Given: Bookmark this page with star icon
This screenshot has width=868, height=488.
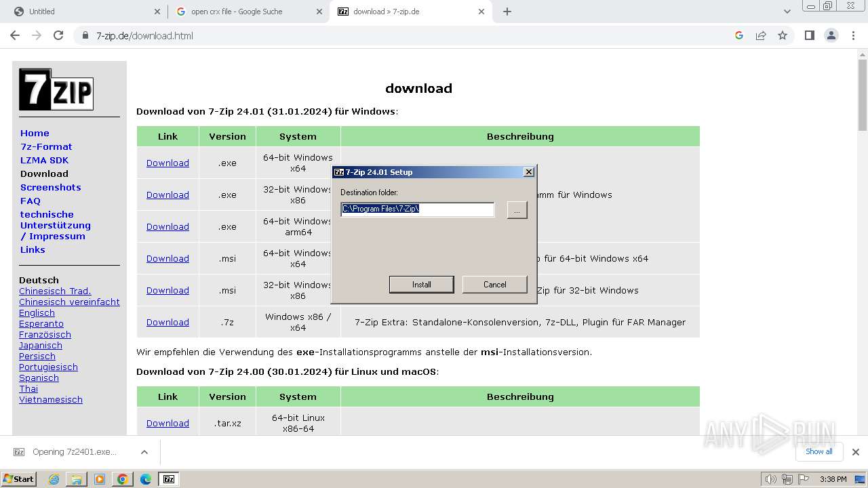Looking at the screenshot, I should [x=783, y=35].
